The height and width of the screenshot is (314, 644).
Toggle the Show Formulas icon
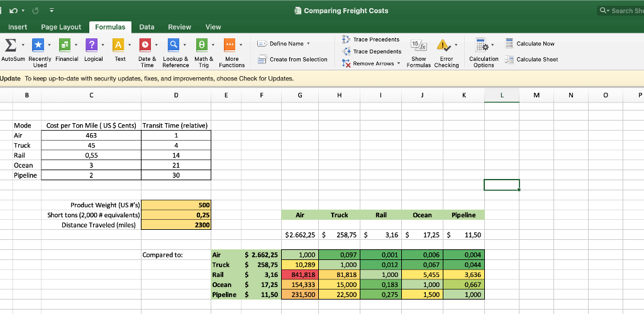point(418,44)
